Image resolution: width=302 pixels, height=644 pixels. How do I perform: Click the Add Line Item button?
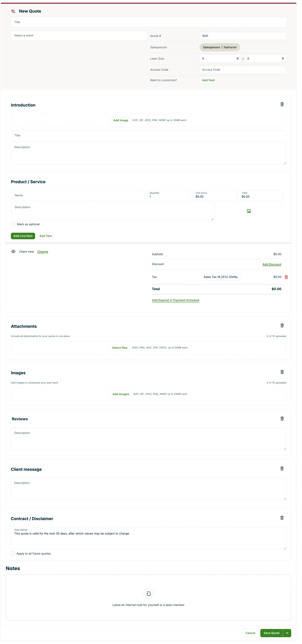(x=23, y=236)
